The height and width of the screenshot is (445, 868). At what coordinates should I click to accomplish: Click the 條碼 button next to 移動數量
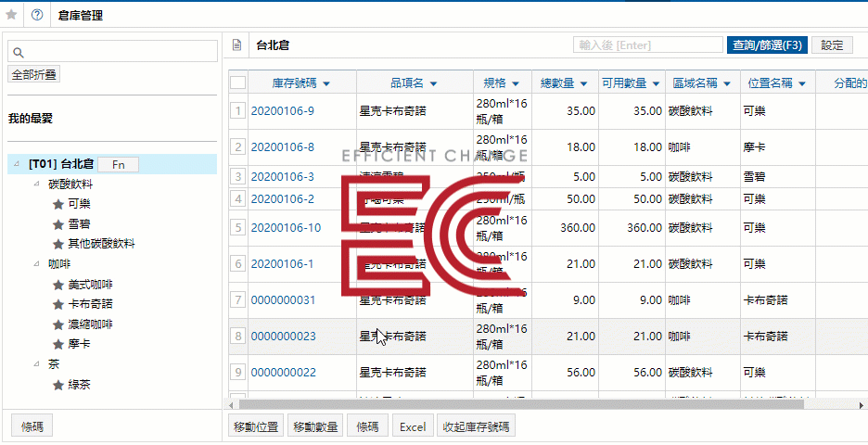(368, 426)
